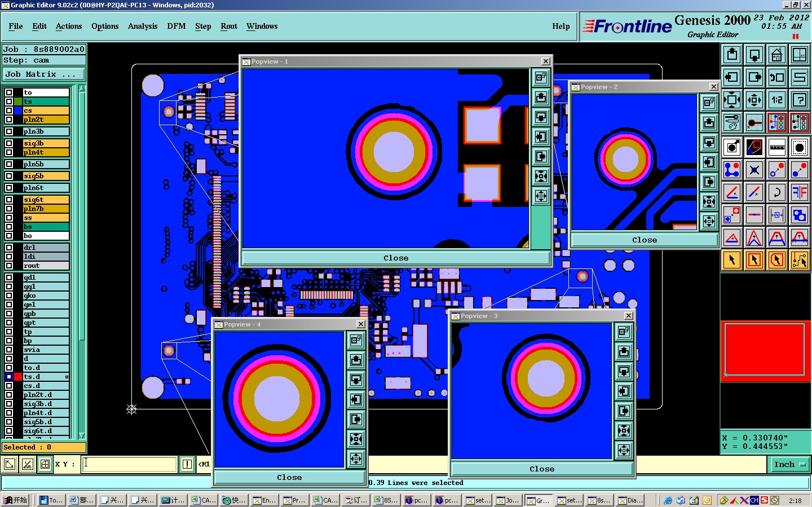Viewport: 812px width, 507px height.
Task: Click the wrench and palette settings icon
Action: pos(732,122)
